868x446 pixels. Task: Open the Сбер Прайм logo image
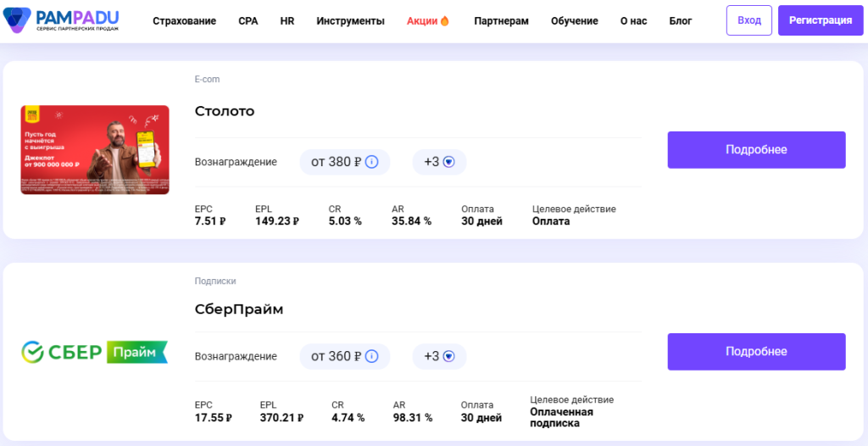[95, 353]
